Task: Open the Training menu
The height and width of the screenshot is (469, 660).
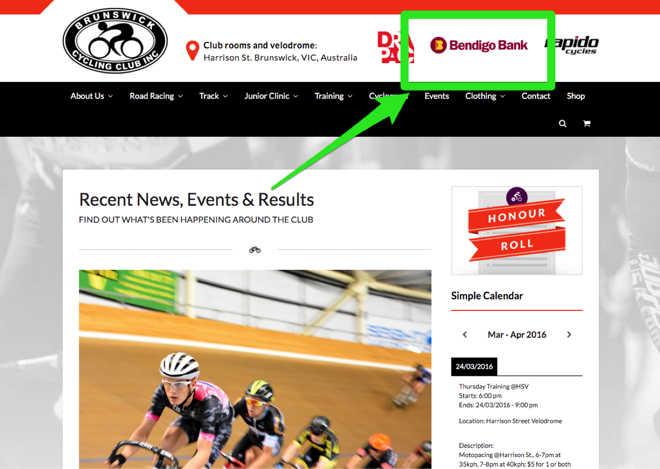Action: click(333, 96)
